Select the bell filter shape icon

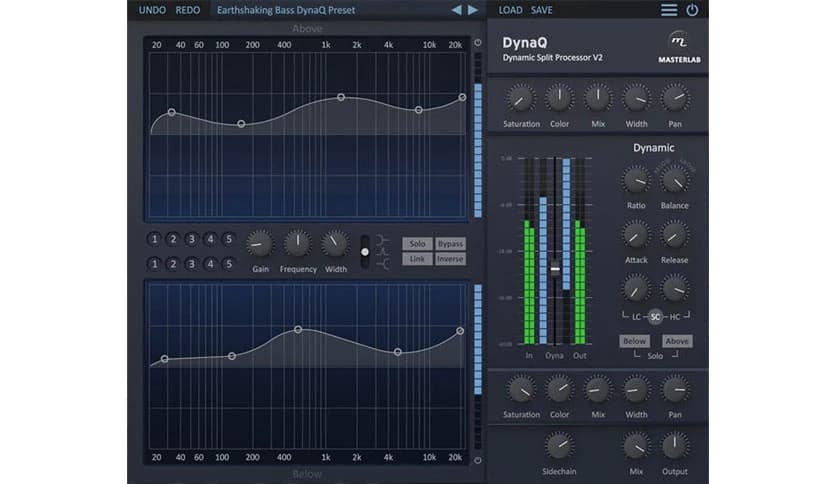coord(382,252)
